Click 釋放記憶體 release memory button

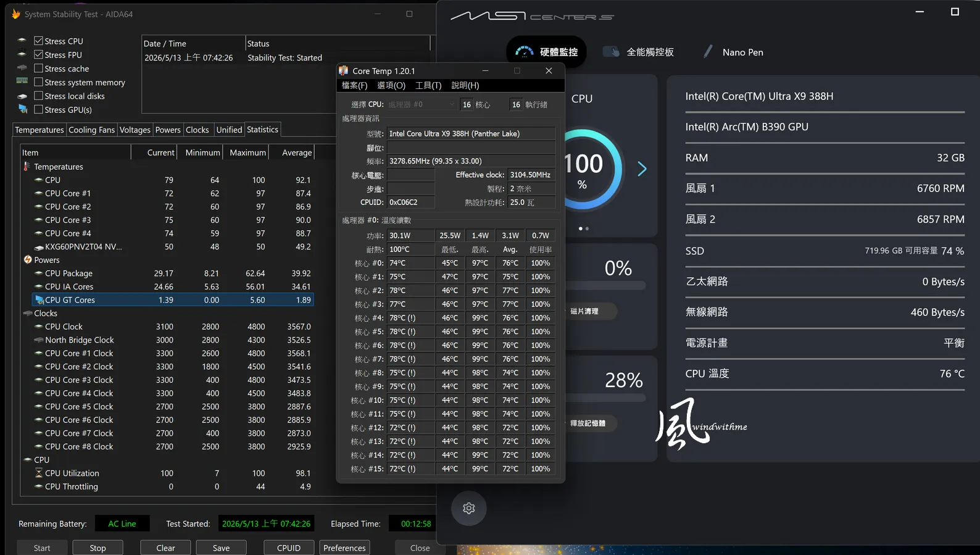pyautogui.click(x=588, y=424)
